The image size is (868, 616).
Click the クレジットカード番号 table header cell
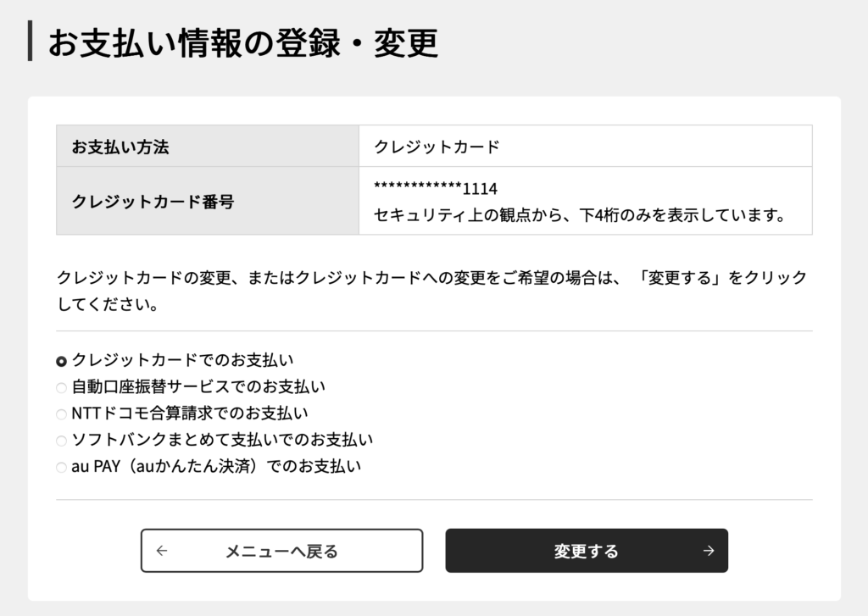pyautogui.click(x=207, y=201)
